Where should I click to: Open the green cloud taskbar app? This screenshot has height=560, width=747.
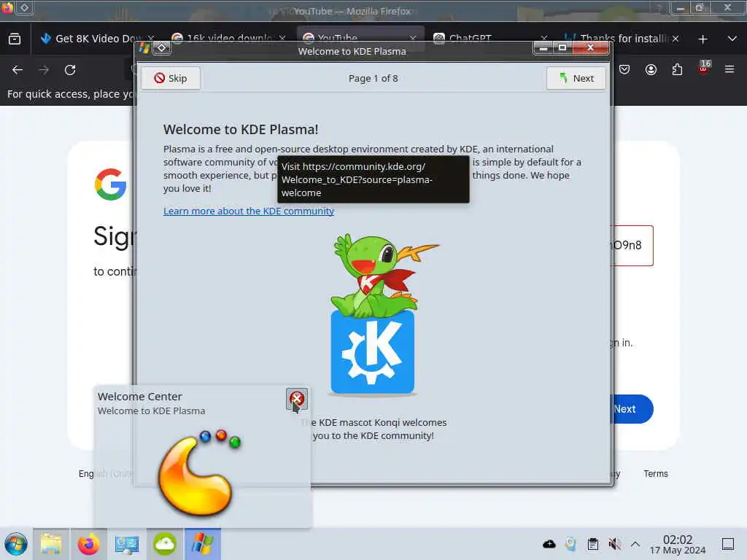[x=165, y=544]
